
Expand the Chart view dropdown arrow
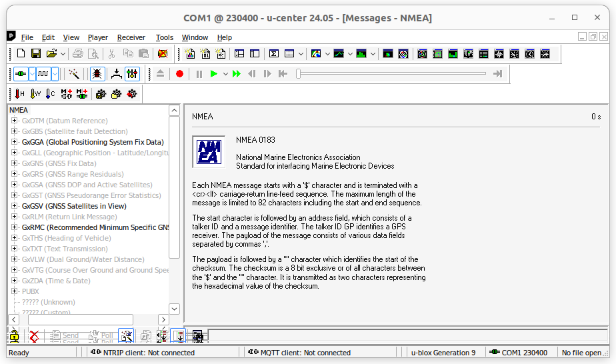350,54
